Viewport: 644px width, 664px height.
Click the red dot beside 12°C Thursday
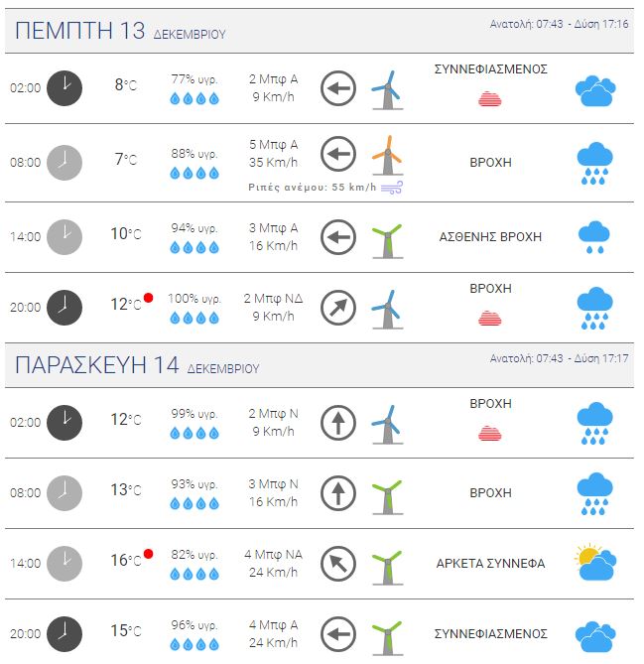coord(148,298)
